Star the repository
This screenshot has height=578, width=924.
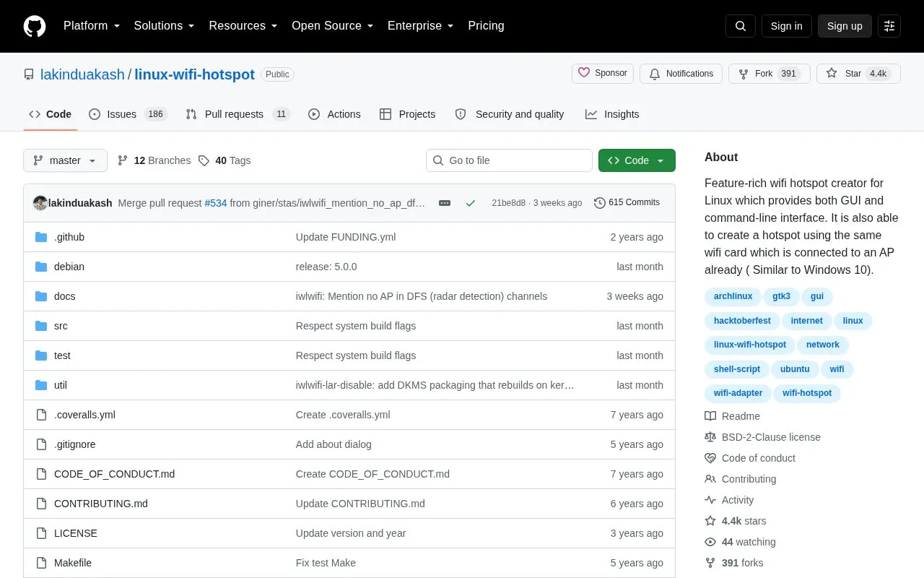[858, 74]
